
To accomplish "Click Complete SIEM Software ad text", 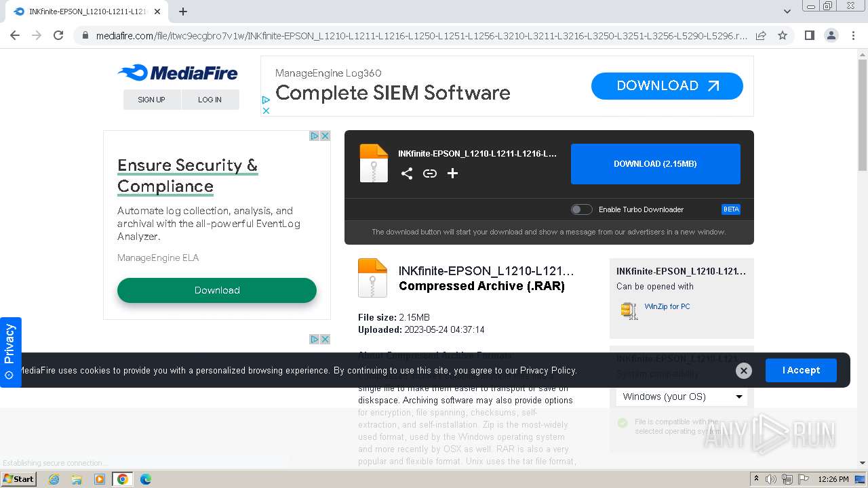I will (393, 93).
